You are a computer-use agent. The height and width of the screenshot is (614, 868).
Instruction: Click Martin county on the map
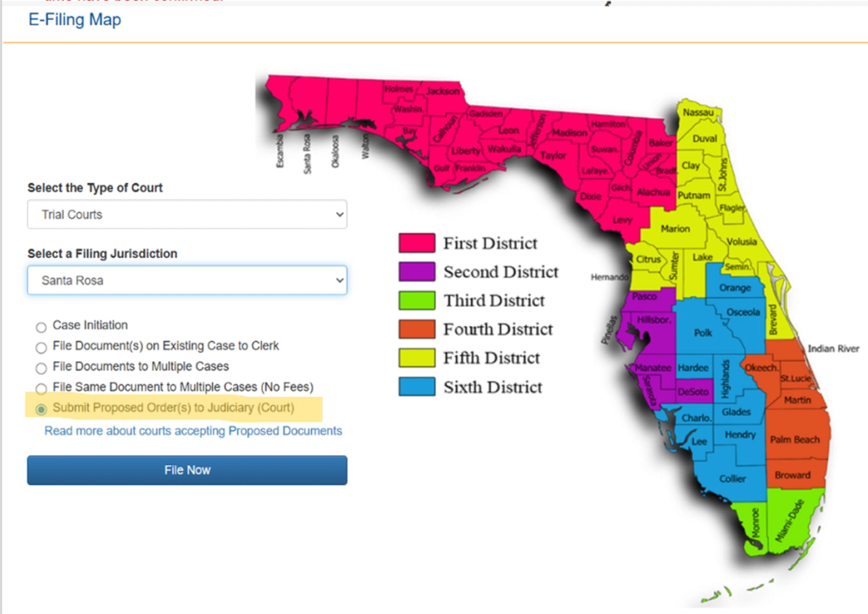(797, 399)
